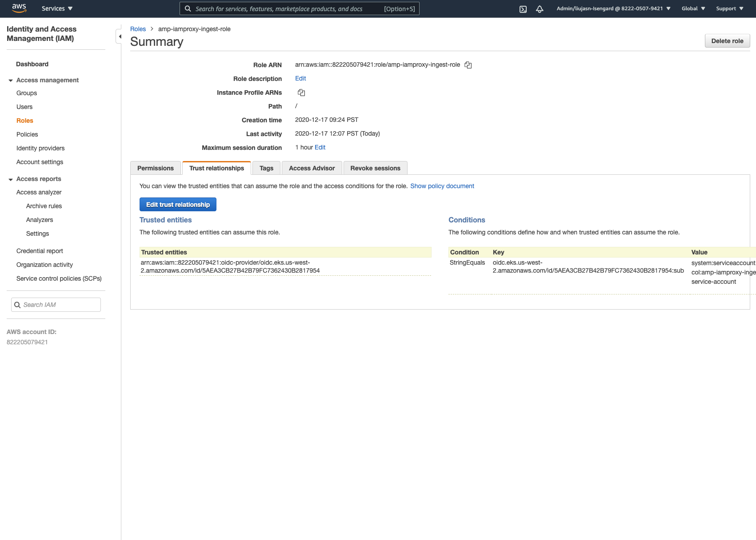Open Access analyzer Settings
The image size is (756, 540).
[x=38, y=234]
